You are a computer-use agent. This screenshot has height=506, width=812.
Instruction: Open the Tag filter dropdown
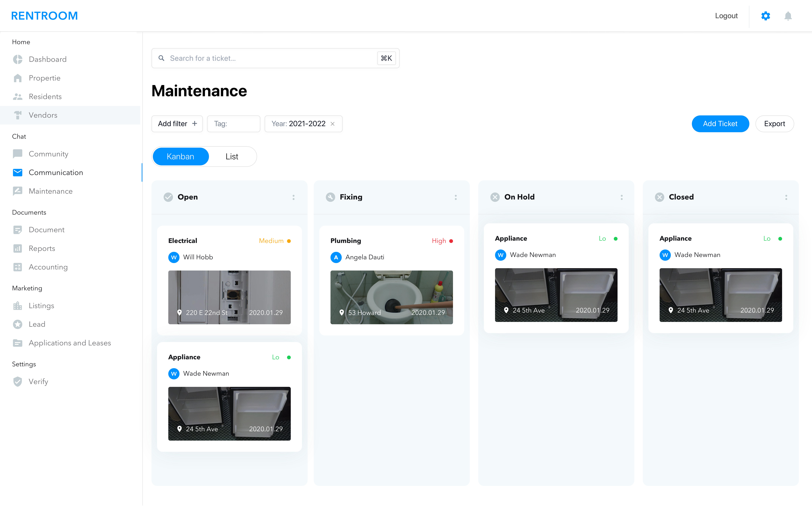click(233, 123)
